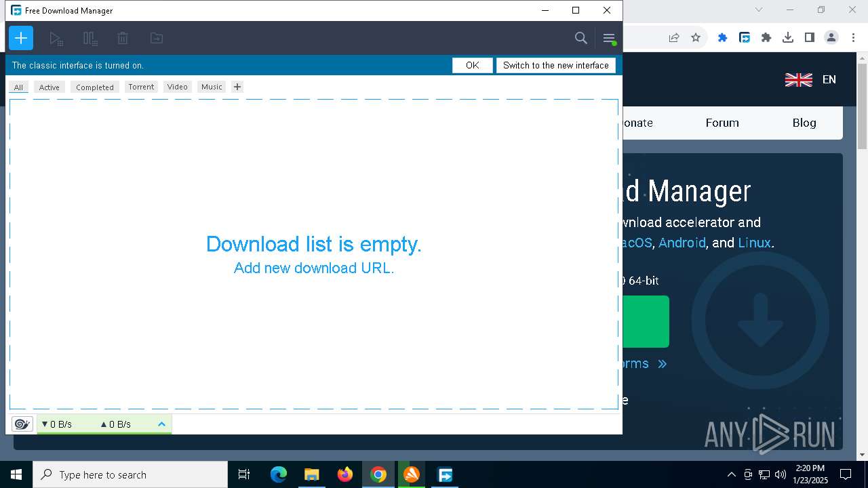868x488 pixels.
Task: Click 'Add new download URL.' text
Action: [x=314, y=268]
